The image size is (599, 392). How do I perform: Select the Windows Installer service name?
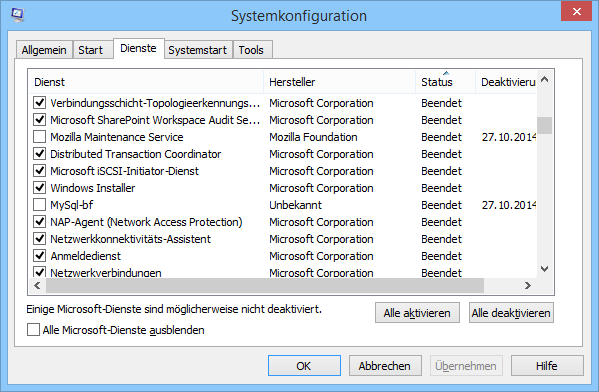tap(93, 188)
